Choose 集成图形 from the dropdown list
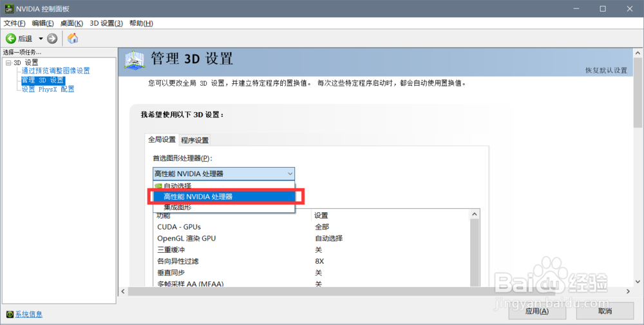644x325 pixels. [x=224, y=208]
